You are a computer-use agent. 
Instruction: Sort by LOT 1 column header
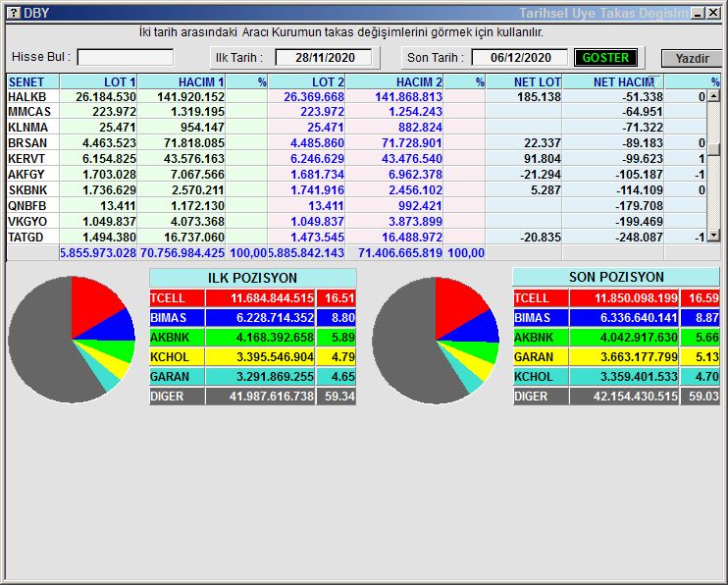98,81
